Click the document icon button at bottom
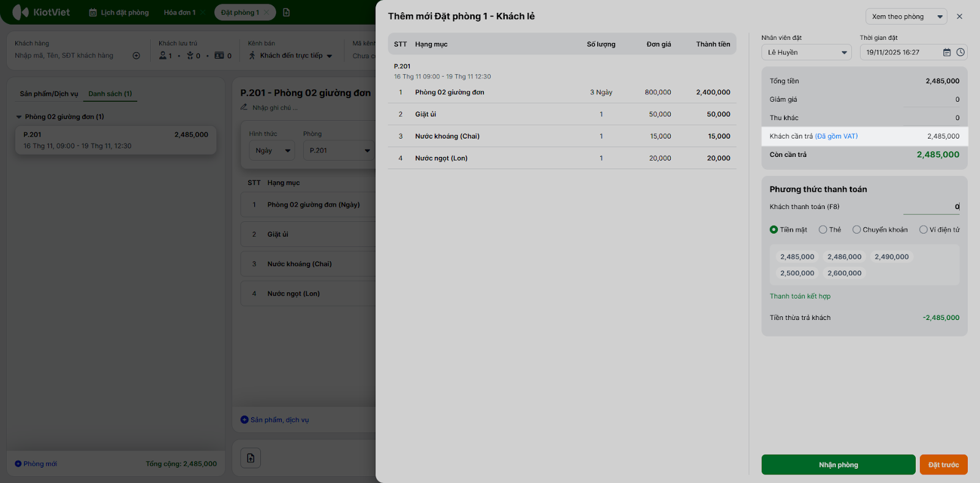Screen dimensions: 980x483 pos(251,458)
